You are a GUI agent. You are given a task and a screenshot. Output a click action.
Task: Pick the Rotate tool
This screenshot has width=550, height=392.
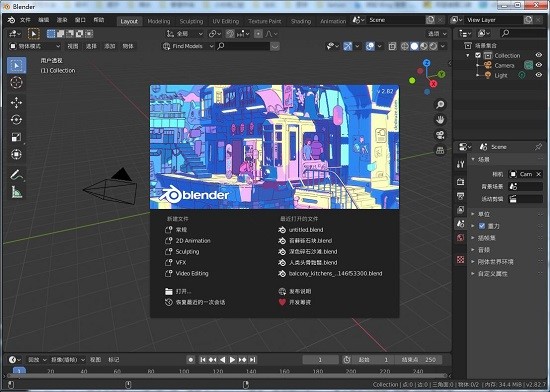click(x=16, y=120)
